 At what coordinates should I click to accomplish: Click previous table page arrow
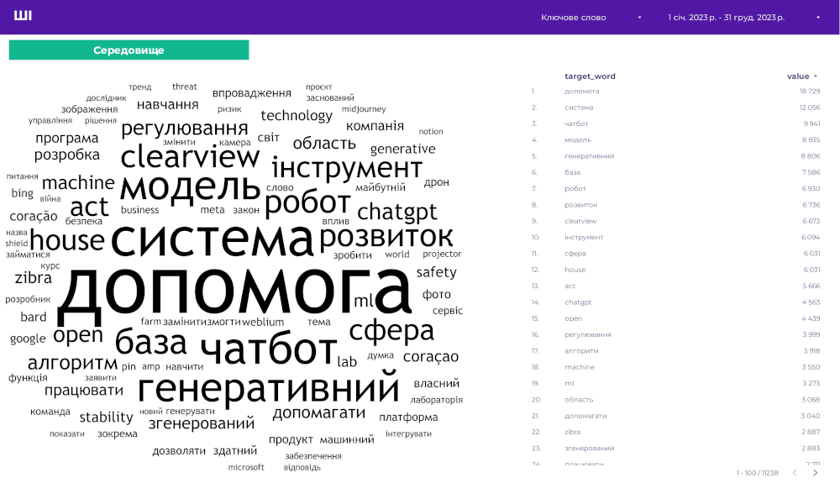click(x=795, y=473)
